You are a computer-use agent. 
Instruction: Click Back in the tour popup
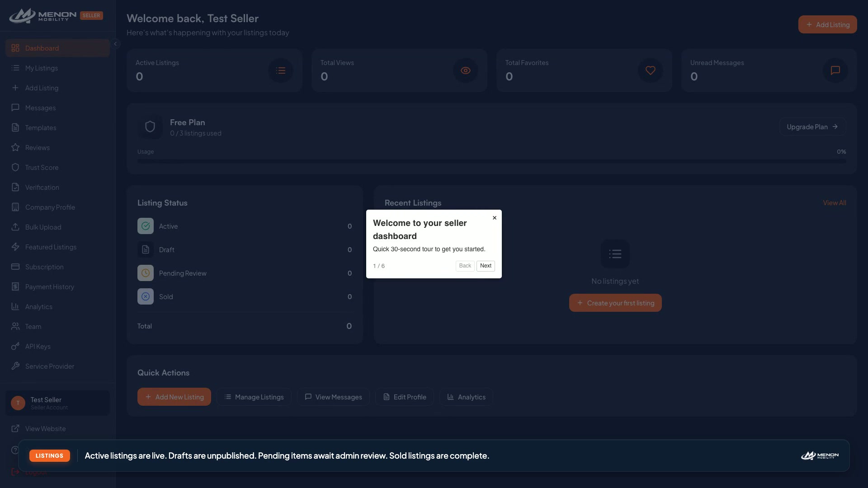[465, 266]
